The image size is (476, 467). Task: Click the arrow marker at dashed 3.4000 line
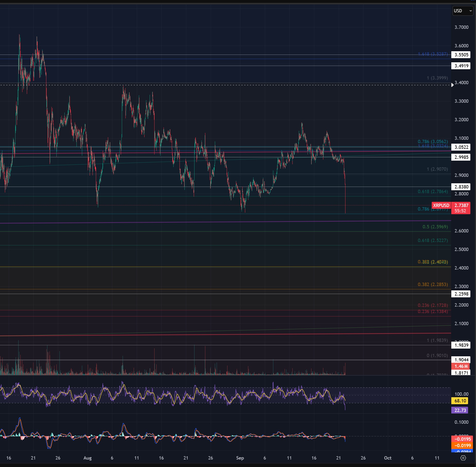pos(452,85)
